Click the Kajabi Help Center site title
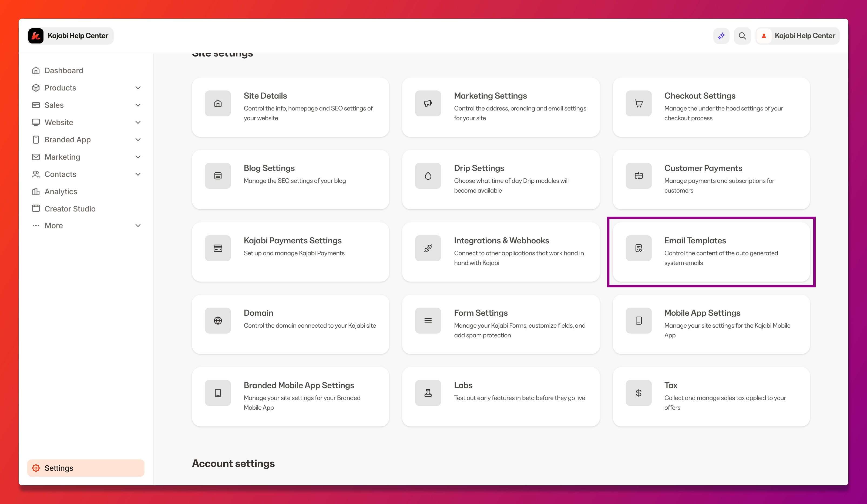 pyautogui.click(x=78, y=36)
